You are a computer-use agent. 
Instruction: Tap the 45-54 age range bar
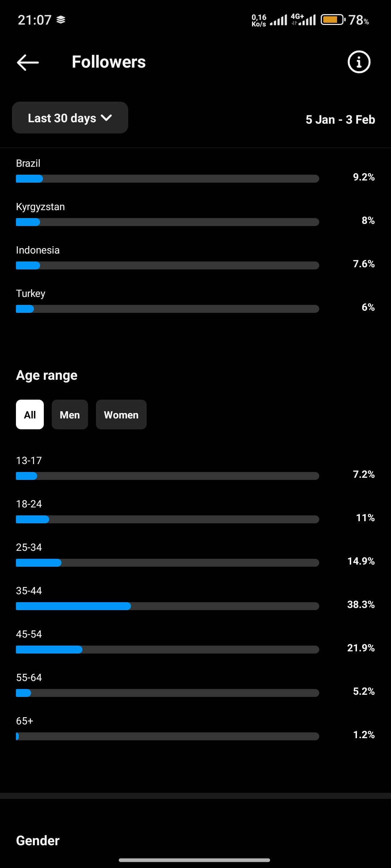pyautogui.click(x=167, y=650)
